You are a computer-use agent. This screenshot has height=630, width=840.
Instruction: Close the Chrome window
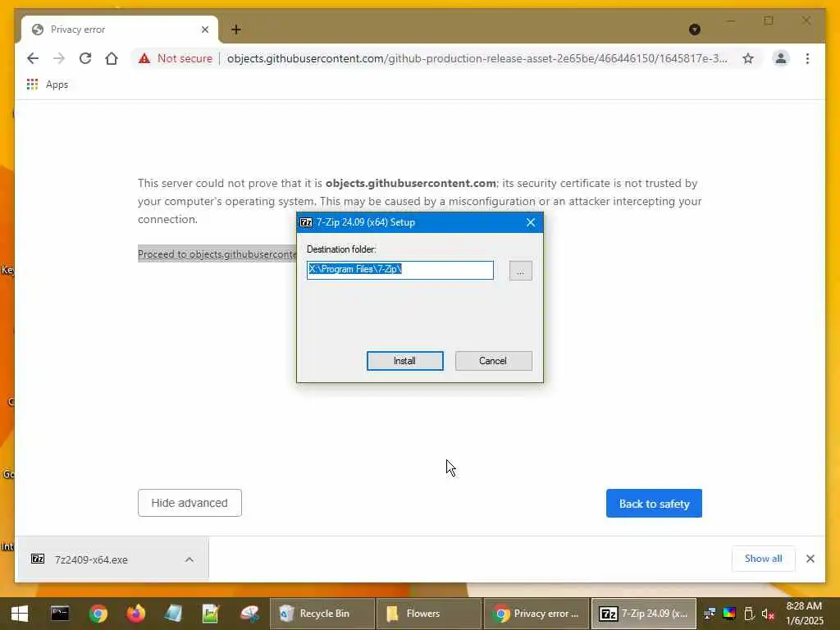click(806, 21)
